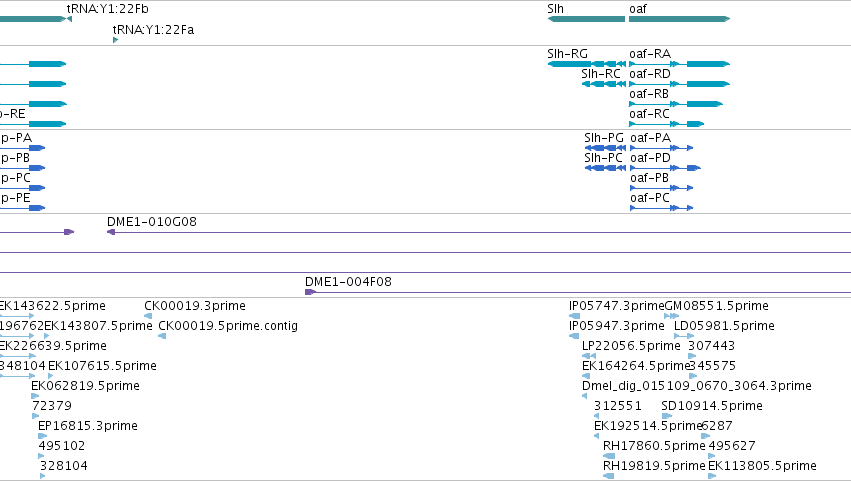Select the Slh-RG transcript
Image resolution: width=851 pixels, height=481 pixels.
[587, 64]
